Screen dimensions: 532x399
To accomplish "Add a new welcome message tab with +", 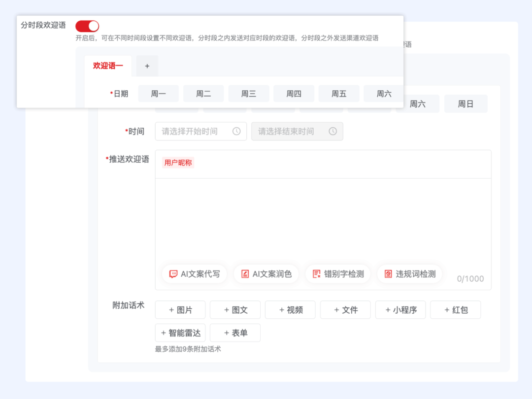I will [146, 65].
